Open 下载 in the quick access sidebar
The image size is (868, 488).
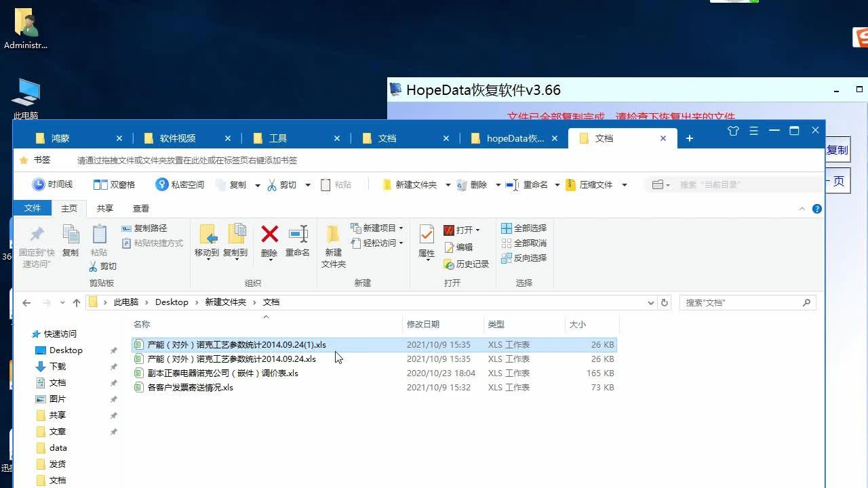58,367
